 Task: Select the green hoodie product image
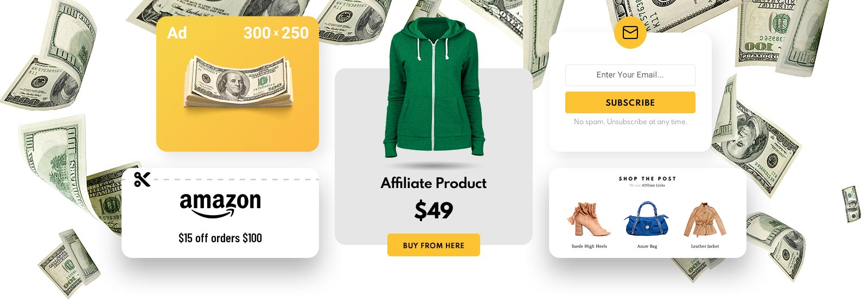pyautogui.click(x=433, y=89)
